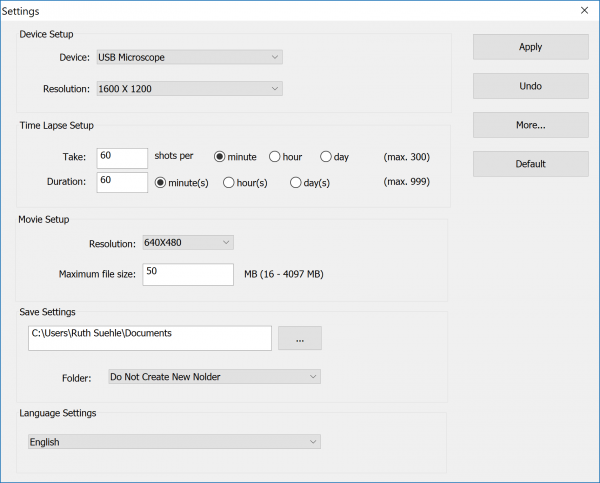Select shots per minute radio button
The height and width of the screenshot is (483, 600).
click(x=219, y=157)
